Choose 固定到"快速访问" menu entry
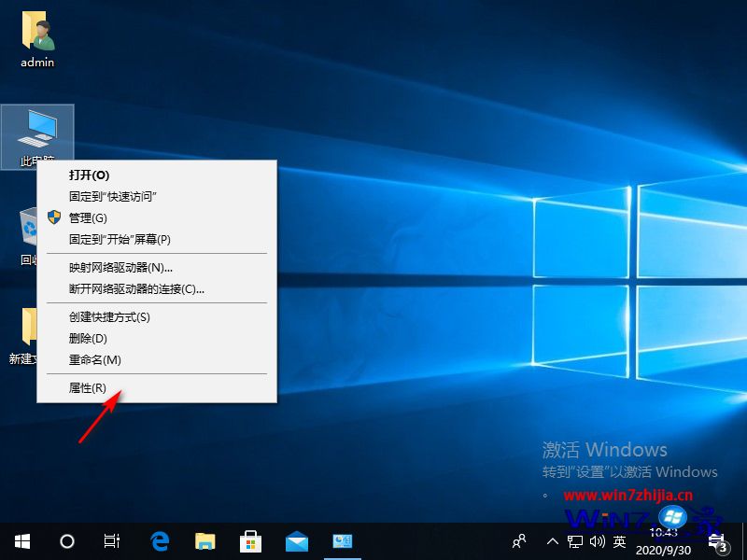The height and width of the screenshot is (560, 747). click(157, 196)
